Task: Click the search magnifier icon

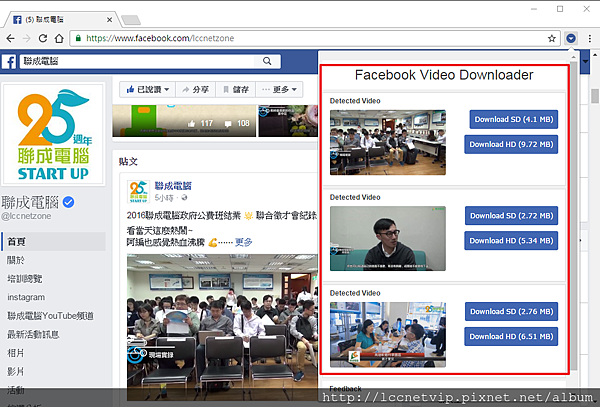Action: pyautogui.click(x=267, y=61)
